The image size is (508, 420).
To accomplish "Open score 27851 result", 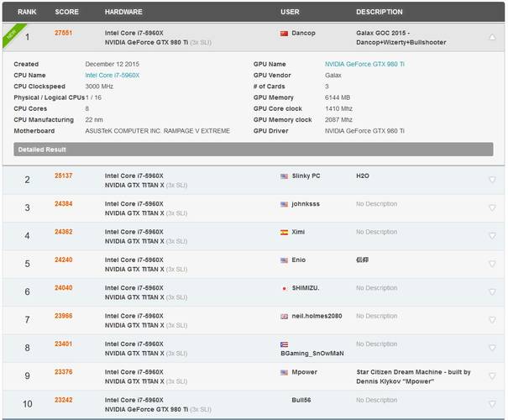I will pyautogui.click(x=63, y=33).
